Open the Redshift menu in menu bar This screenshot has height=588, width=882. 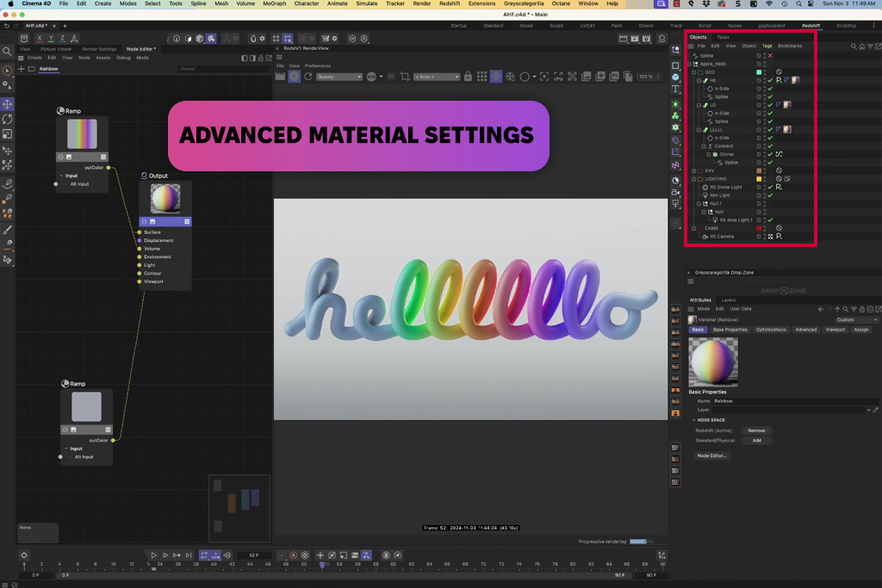coord(450,3)
